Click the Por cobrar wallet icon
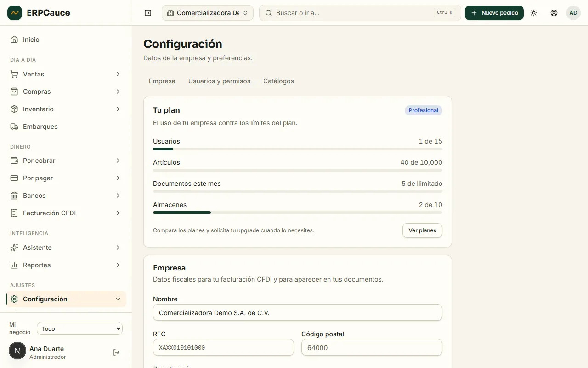588x368 pixels. tap(14, 161)
